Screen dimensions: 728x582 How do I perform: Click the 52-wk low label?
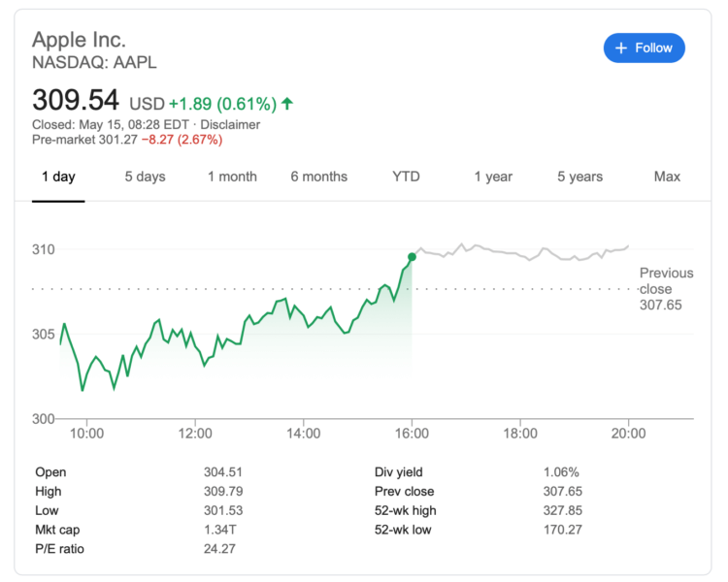(x=403, y=530)
